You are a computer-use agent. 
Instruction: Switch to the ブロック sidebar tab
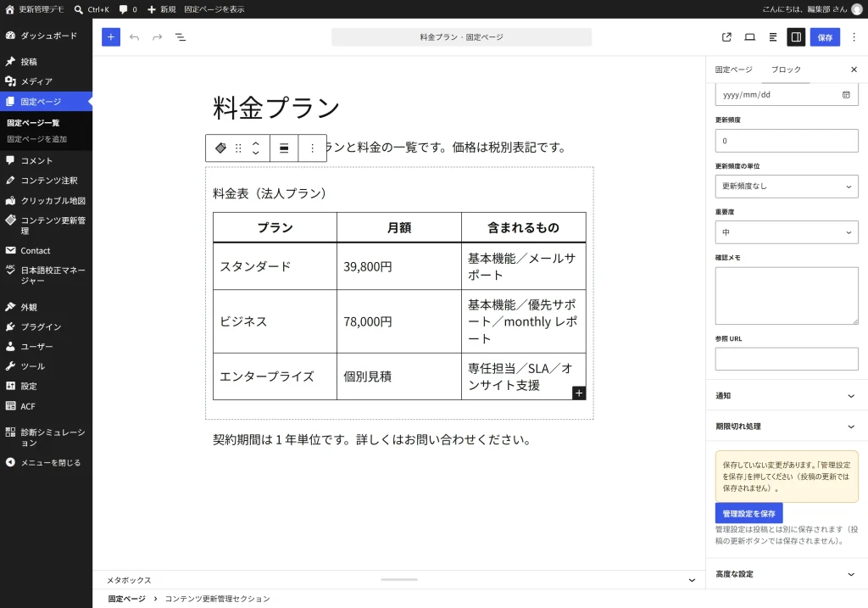786,70
